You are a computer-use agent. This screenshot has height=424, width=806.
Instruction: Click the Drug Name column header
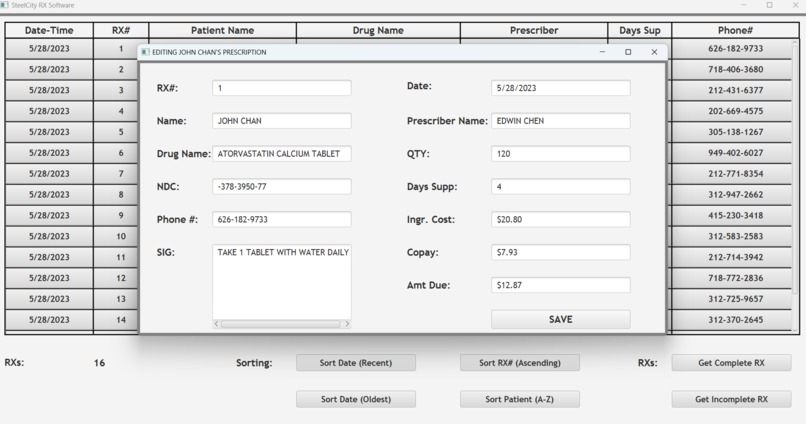[378, 30]
